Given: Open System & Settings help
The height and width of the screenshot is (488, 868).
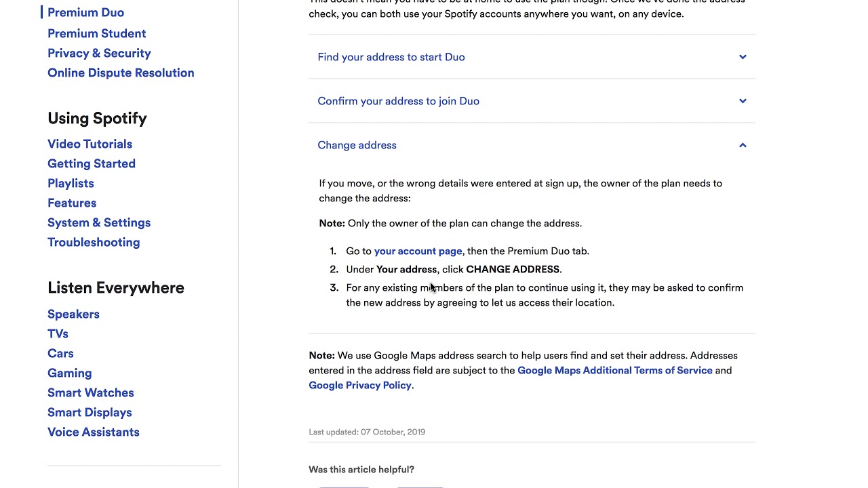Looking at the screenshot, I should [x=99, y=222].
